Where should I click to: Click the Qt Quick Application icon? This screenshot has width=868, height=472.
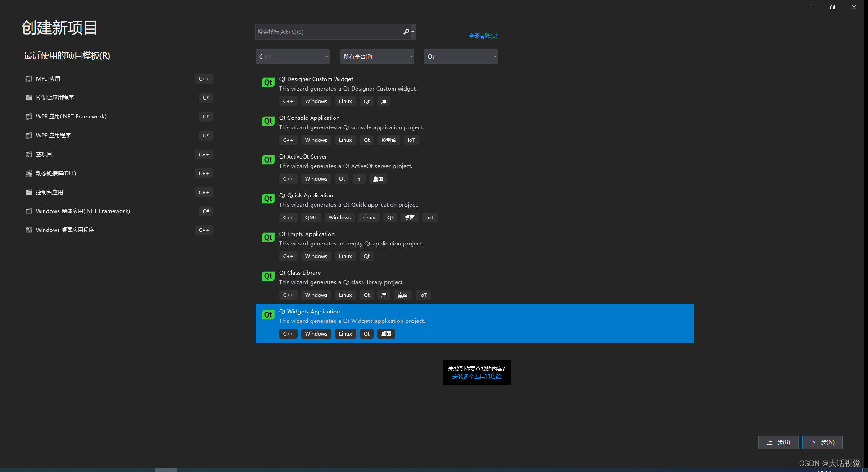[268, 199]
